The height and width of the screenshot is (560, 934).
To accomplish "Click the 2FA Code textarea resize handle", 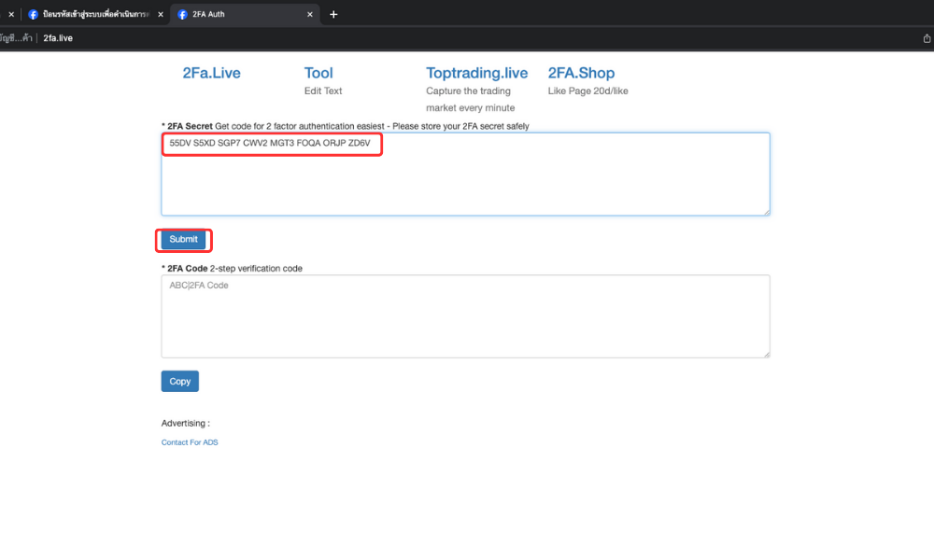I will point(767,354).
